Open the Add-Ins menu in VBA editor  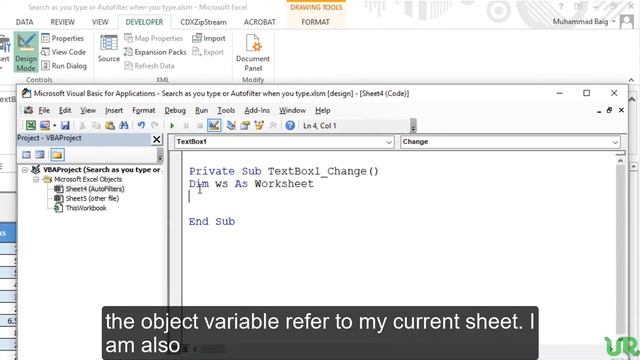(257, 111)
